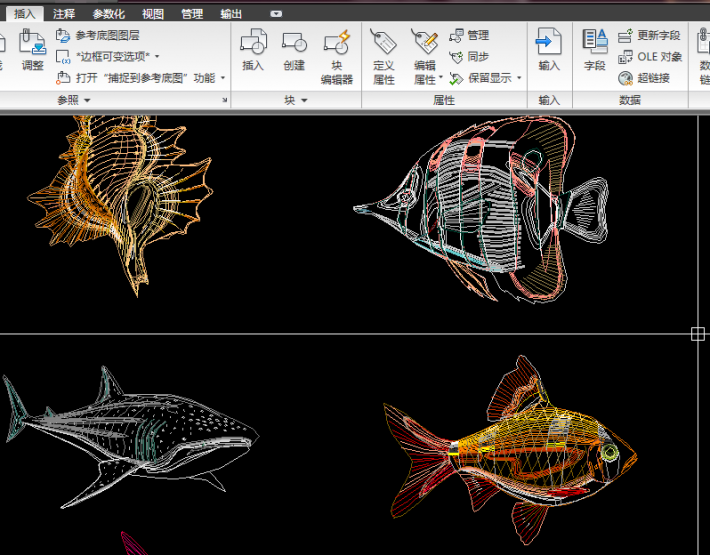Open the View (视图) ribbon tab
Image resolution: width=710 pixels, height=555 pixels.
click(x=153, y=14)
